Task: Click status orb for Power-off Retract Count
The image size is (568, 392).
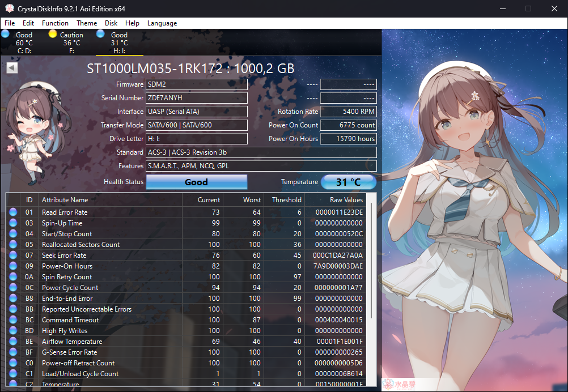Action: point(13,363)
